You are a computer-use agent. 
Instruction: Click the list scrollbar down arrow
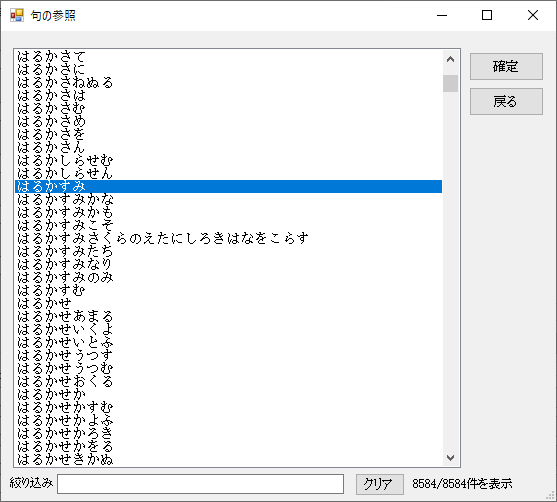click(x=450, y=458)
